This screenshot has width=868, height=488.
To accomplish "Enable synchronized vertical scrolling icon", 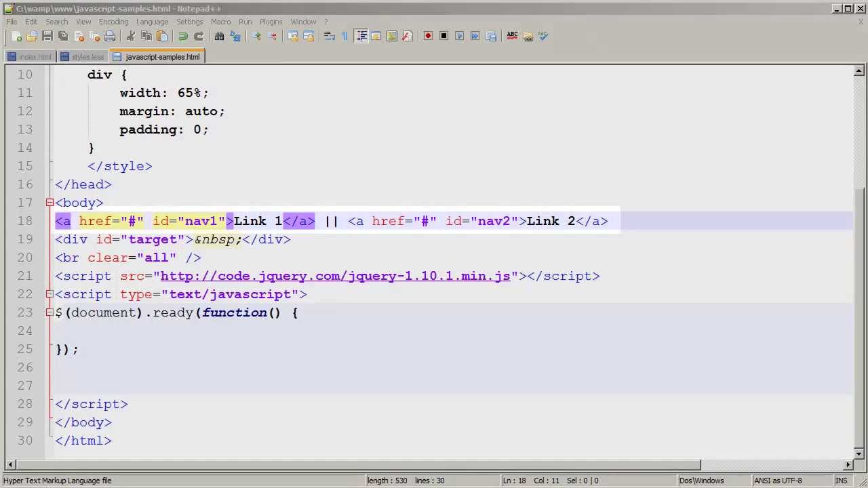I will click(293, 36).
